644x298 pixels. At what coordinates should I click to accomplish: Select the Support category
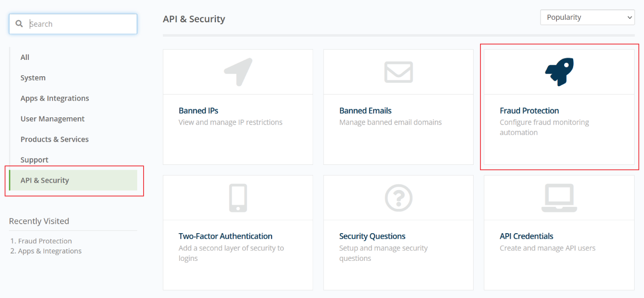(34, 160)
